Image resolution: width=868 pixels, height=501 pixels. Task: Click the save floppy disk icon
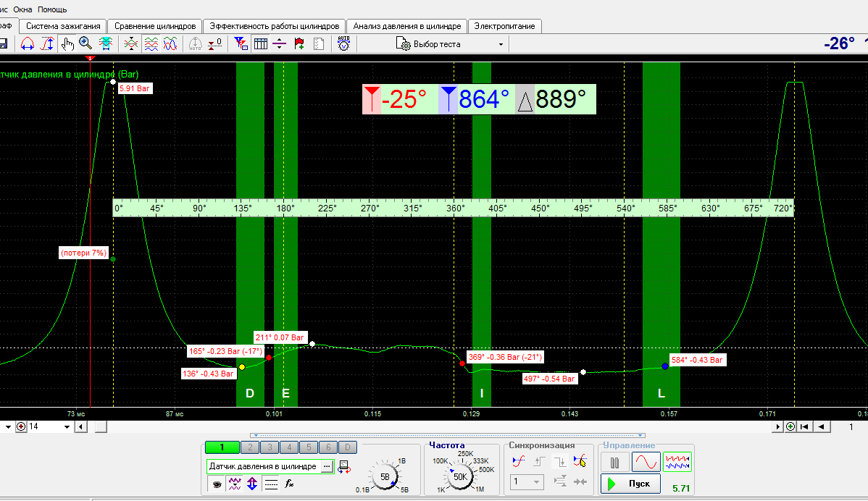pyautogui.click(x=3, y=43)
